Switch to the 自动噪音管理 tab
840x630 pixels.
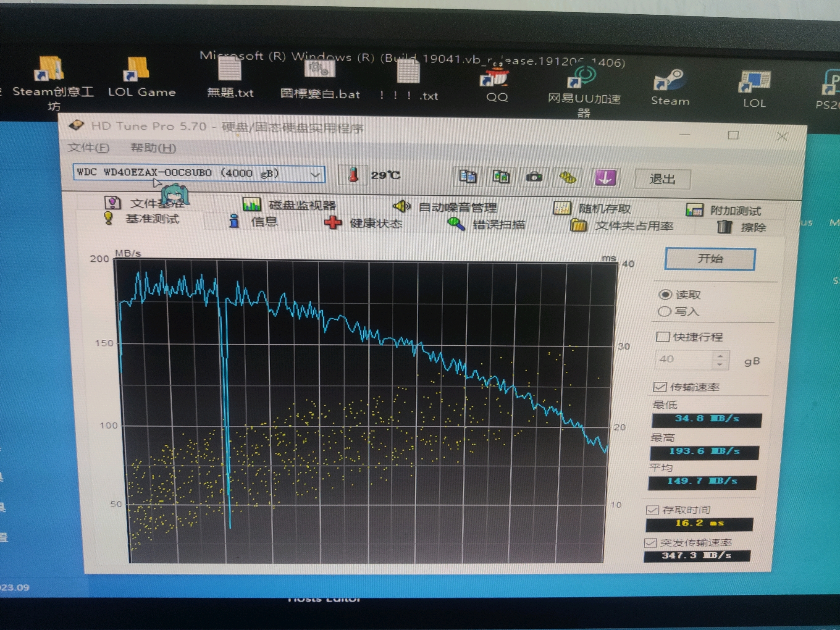click(445, 207)
